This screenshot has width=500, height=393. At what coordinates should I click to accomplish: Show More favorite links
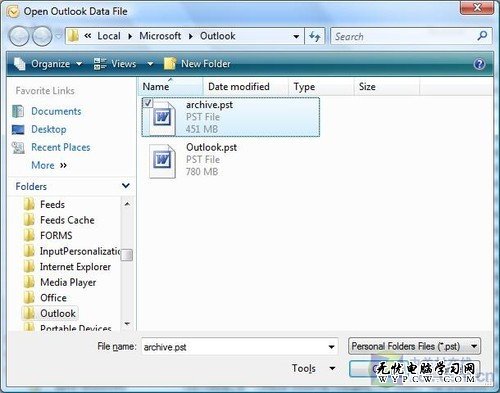click(49, 165)
